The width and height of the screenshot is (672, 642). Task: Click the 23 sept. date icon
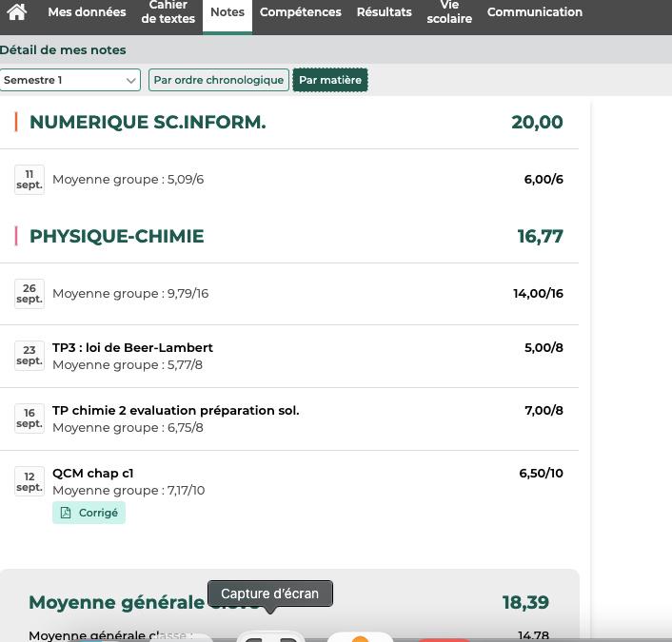30,356
